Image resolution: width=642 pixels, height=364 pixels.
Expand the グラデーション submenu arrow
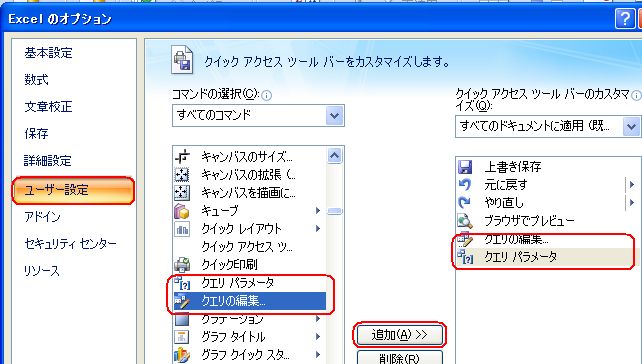(x=318, y=319)
